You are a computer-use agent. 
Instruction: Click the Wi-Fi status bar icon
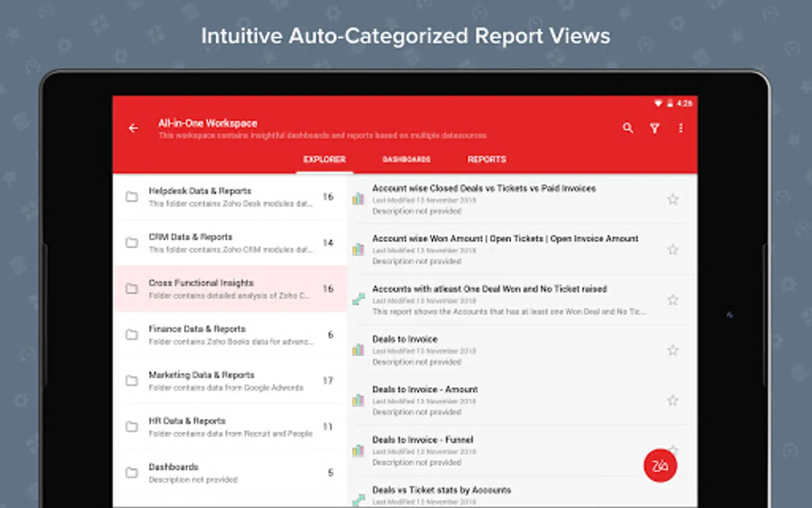click(x=658, y=103)
